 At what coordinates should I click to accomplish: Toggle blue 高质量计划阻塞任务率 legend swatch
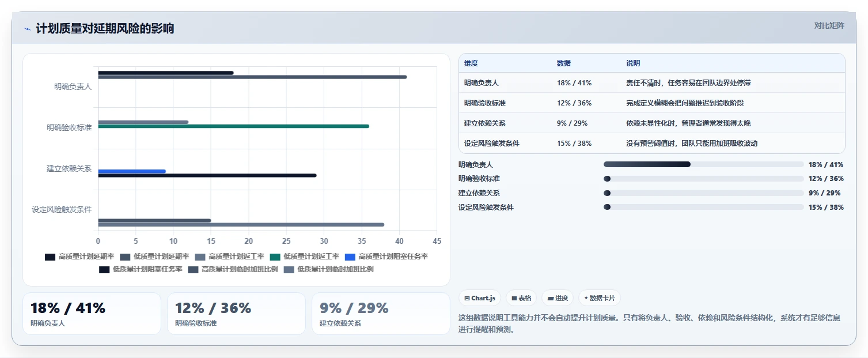click(350, 257)
